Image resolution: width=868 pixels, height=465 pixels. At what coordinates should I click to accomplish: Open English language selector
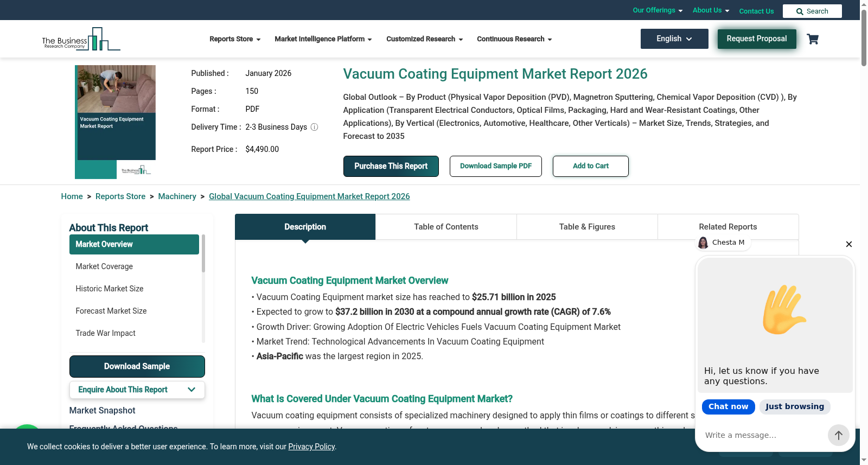[x=674, y=39]
